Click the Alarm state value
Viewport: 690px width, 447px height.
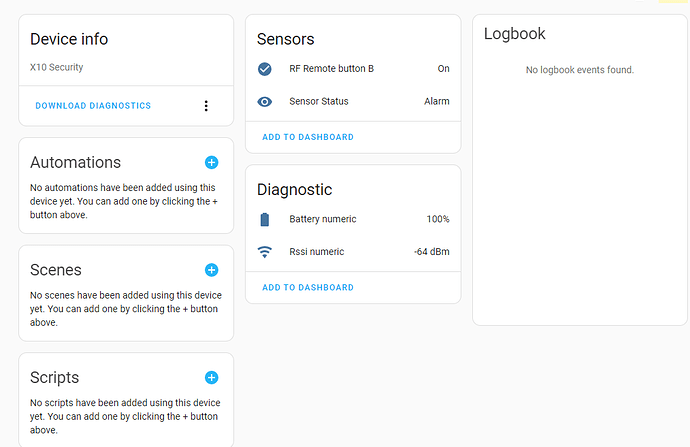coord(436,101)
